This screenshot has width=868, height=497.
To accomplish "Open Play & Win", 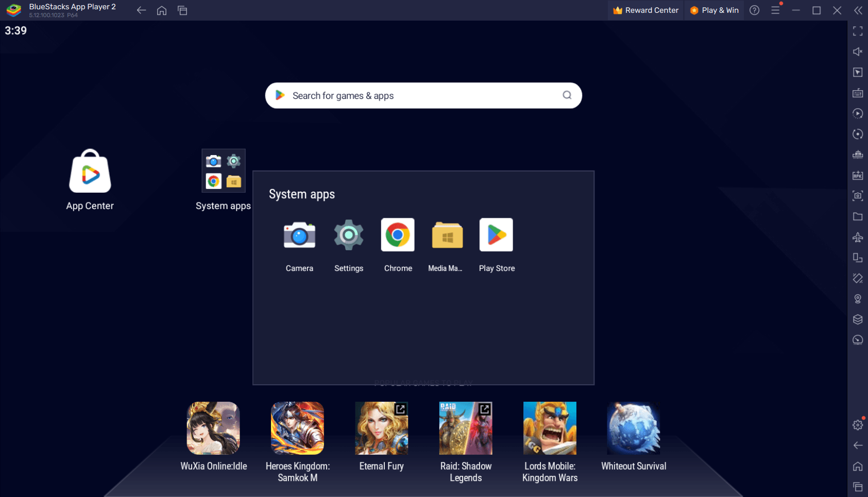I will (x=714, y=10).
